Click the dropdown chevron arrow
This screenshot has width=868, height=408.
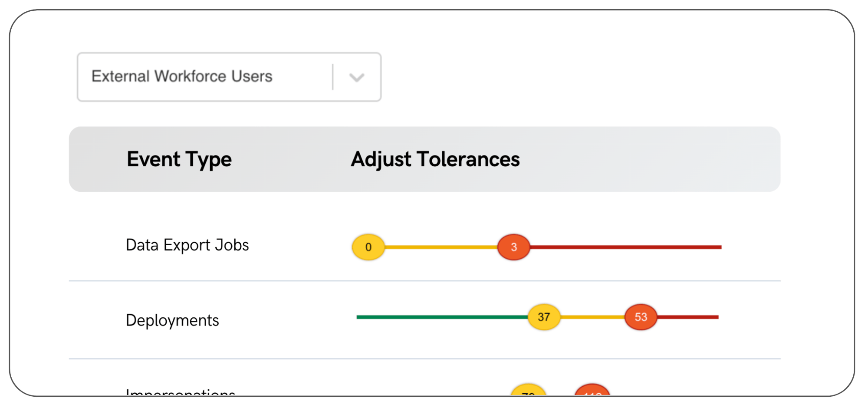357,78
